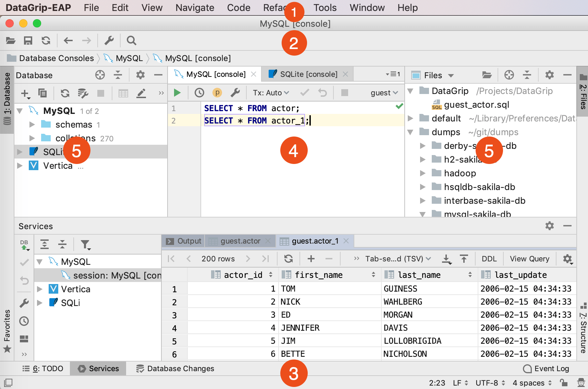
Task: Sort by the actor_id column header
Action: pyautogui.click(x=243, y=275)
